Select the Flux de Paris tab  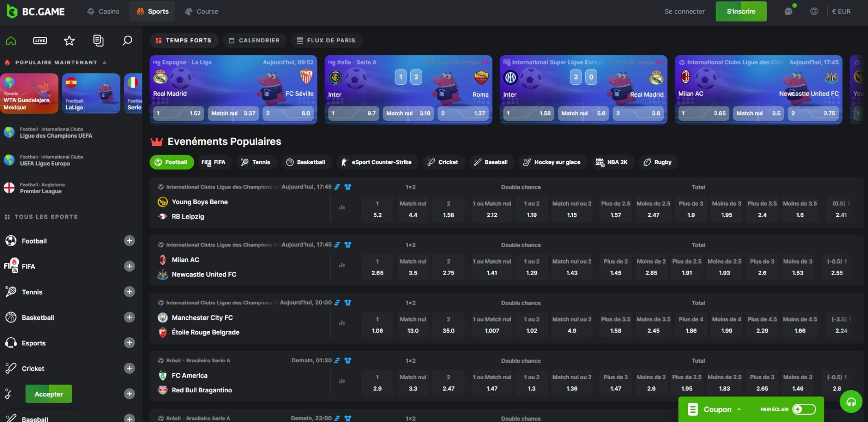click(326, 40)
